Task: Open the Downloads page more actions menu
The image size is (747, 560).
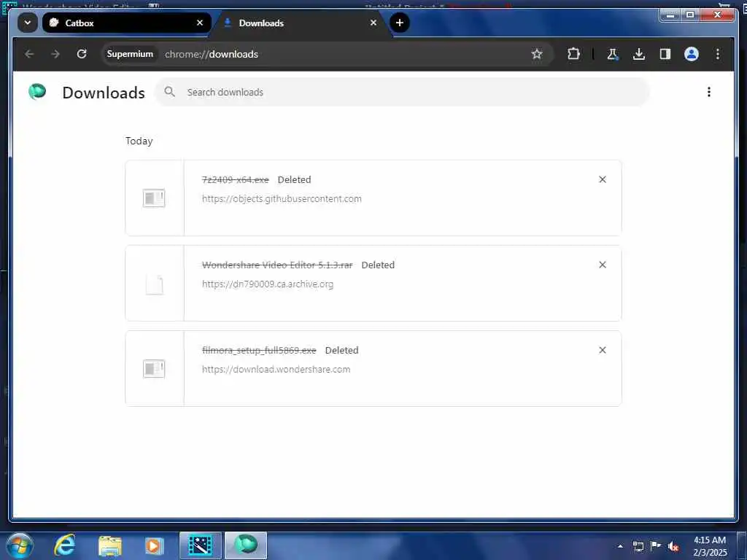Action: coord(709,92)
